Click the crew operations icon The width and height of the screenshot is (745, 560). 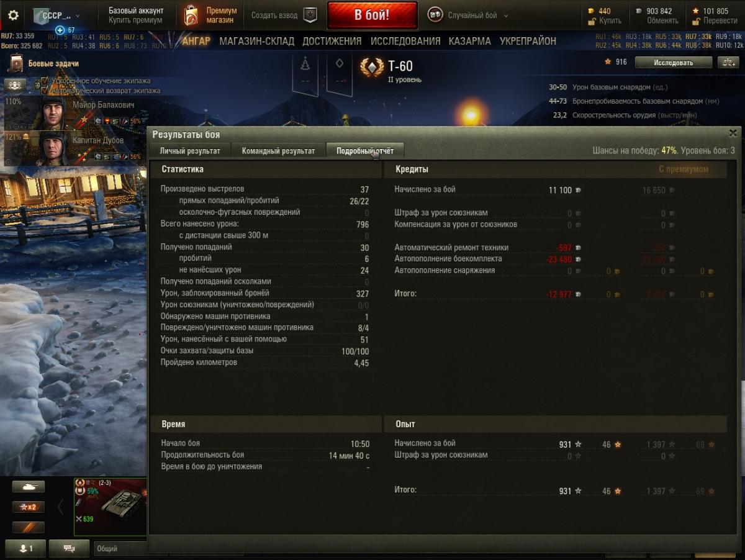click(x=14, y=85)
